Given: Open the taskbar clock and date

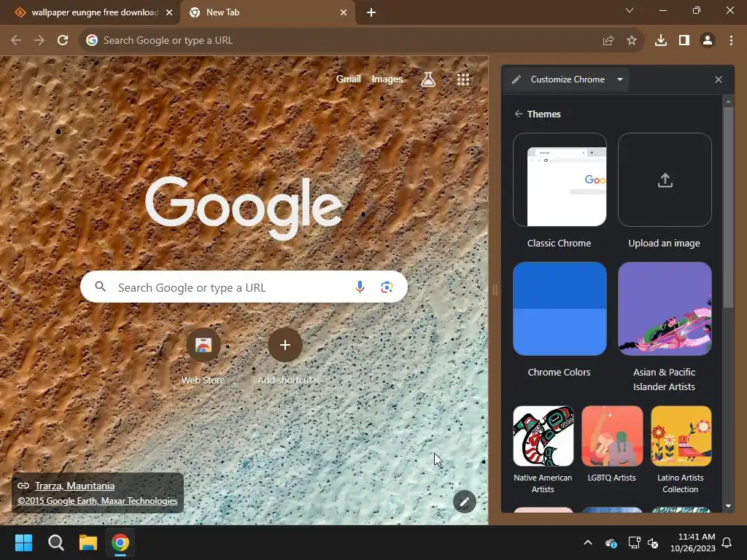Looking at the screenshot, I should coord(693,542).
